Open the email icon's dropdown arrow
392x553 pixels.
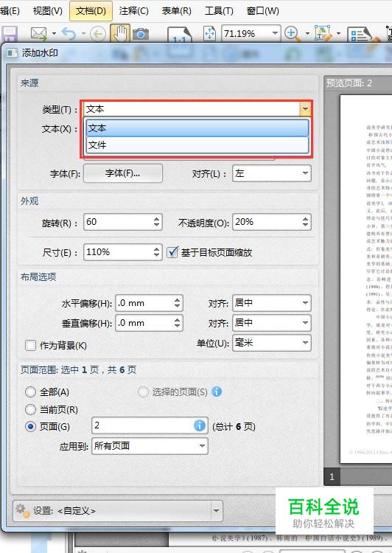pyautogui.click(x=54, y=34)
